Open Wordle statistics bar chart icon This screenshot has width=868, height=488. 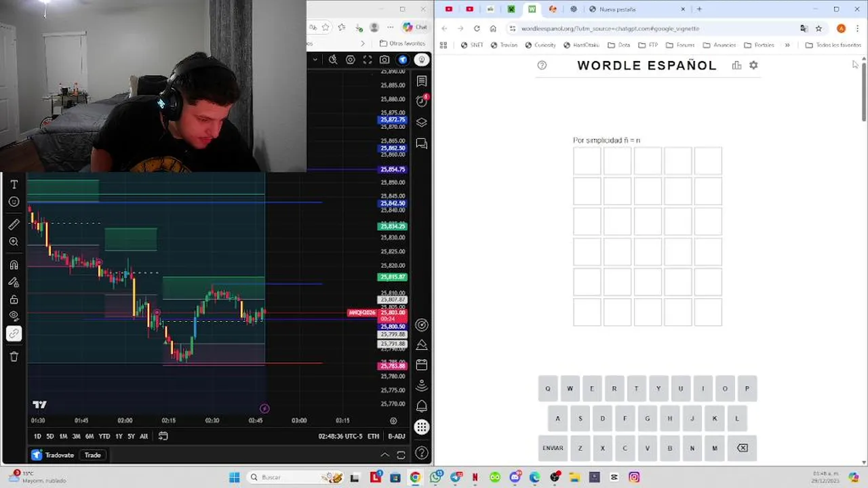(736, 65)
